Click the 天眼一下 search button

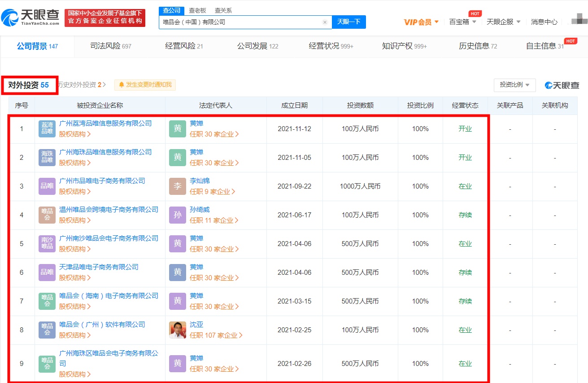[349, 22]
